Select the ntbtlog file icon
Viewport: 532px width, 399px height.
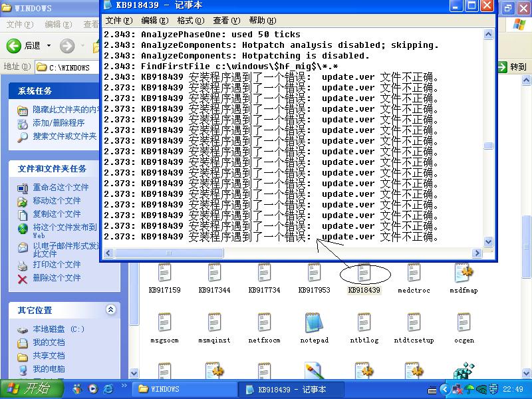click(x=364, y=323)
